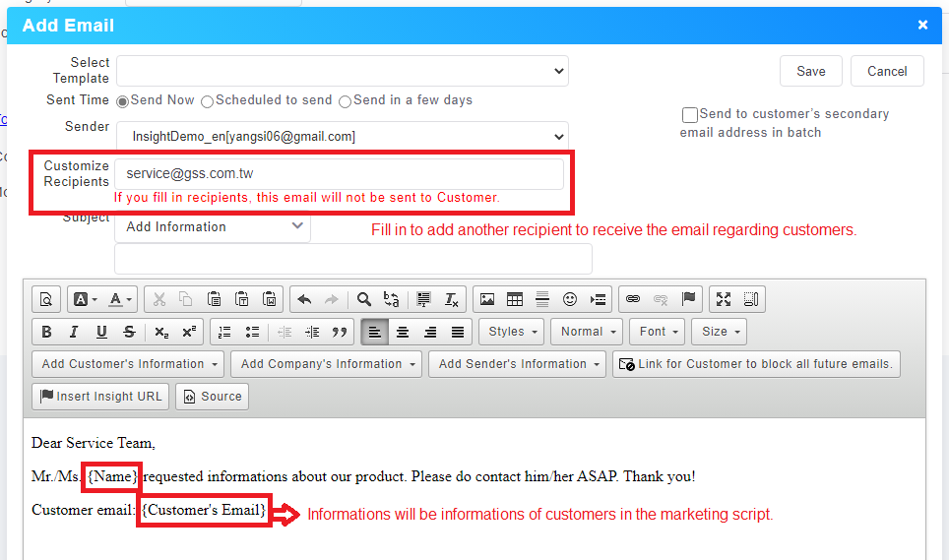The height and width of the screenshot is (560, 949).
Task: Open the Font dropdown
Action: 658,332
